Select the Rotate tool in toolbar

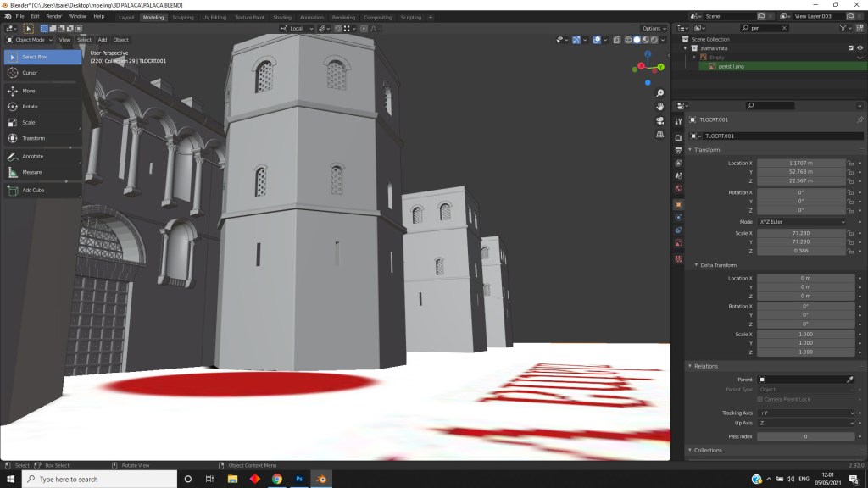30,107
